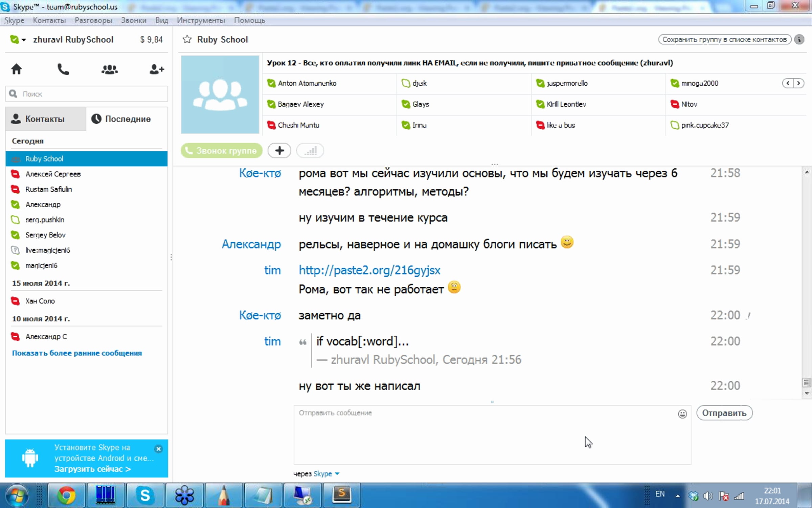Screen dimensions: 812x508
Task: Open conversation with Алексей Сергеев
Action: pos(87,174)
